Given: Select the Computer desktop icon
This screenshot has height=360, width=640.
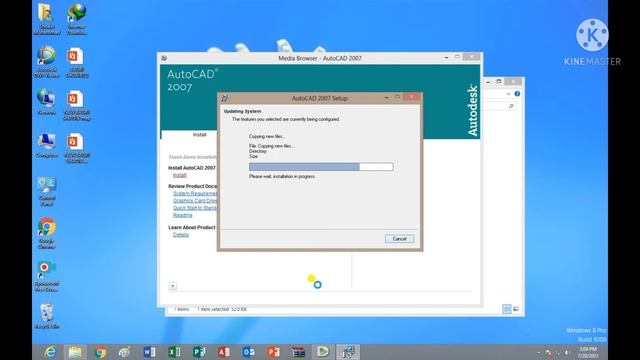Looking at the screenshot, I should (x=46, y=145).
